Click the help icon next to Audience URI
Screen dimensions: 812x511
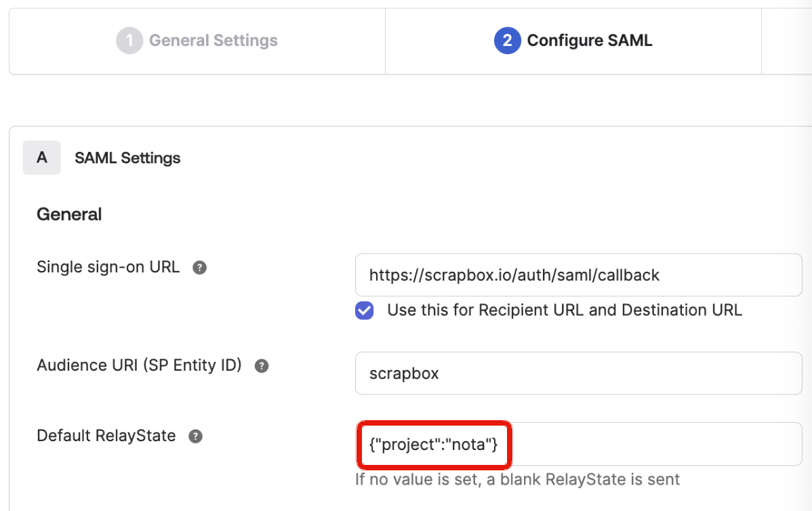point(262,366)
